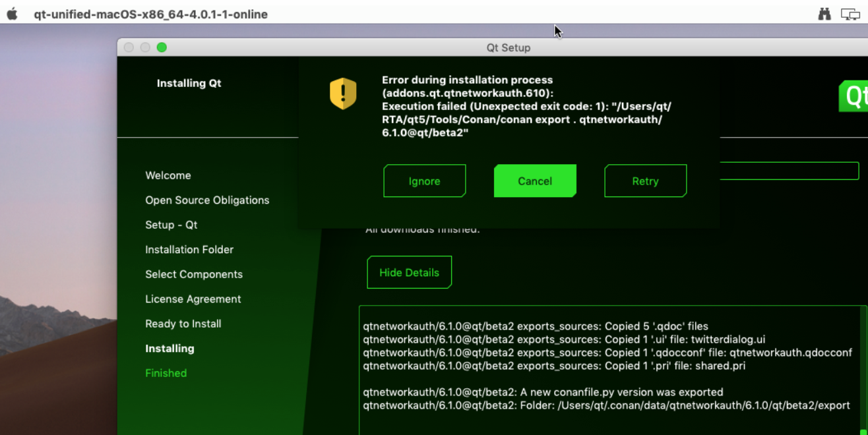Click the green Qt logo
The width and height of the screenshot is (868, 435).
(853, 96)
